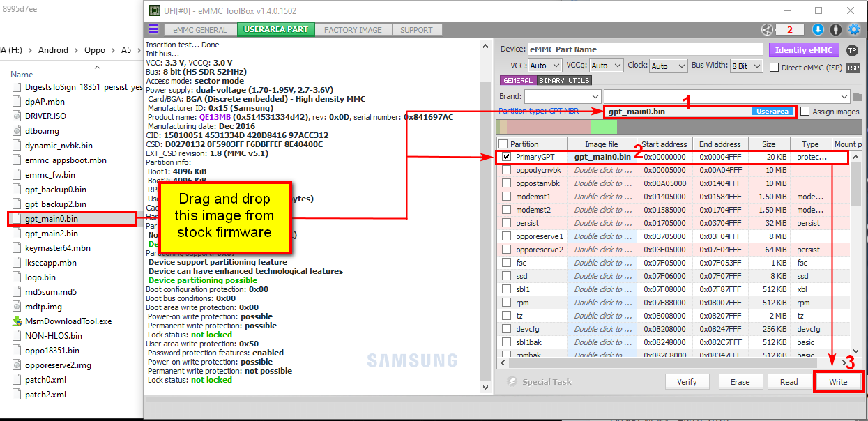
Task: Click the Userarea badge in the image field
Action: (773, 112)
